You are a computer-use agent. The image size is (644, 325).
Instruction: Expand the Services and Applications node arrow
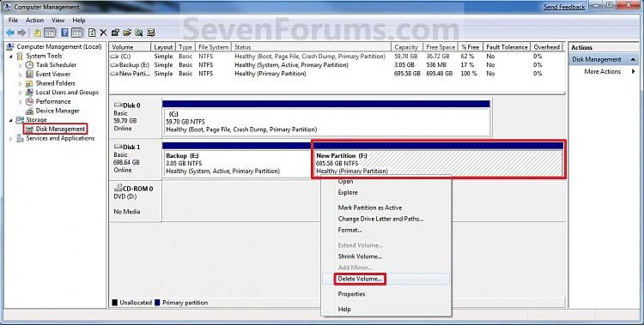[x=10, y=139]
